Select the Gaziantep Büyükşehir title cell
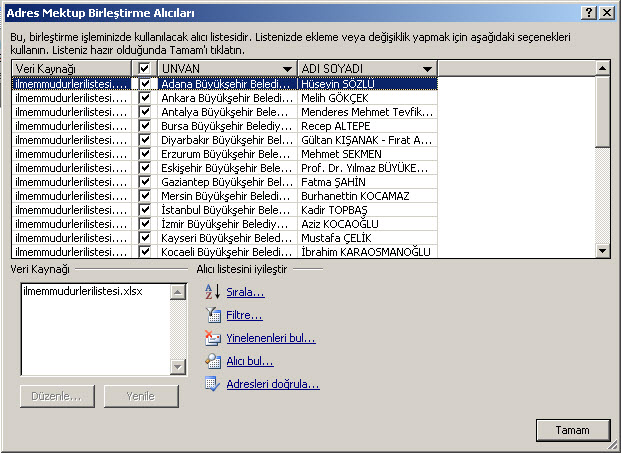Screen dimensions: 621x453 pos(227,182)
